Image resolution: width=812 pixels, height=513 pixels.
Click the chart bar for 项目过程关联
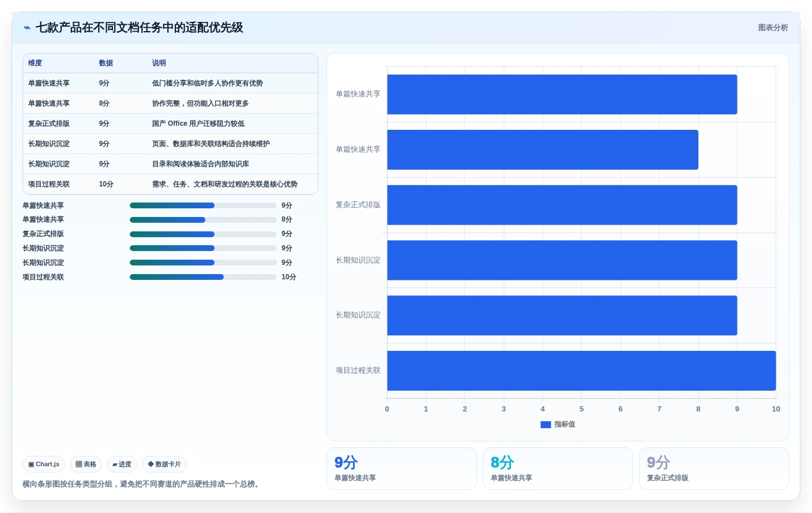click(x=581, y=370)
